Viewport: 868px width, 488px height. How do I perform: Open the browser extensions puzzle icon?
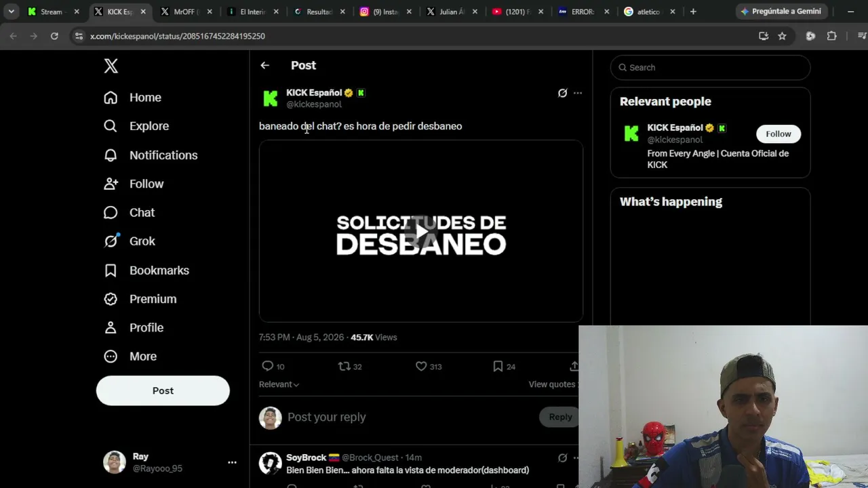(832, 36)
